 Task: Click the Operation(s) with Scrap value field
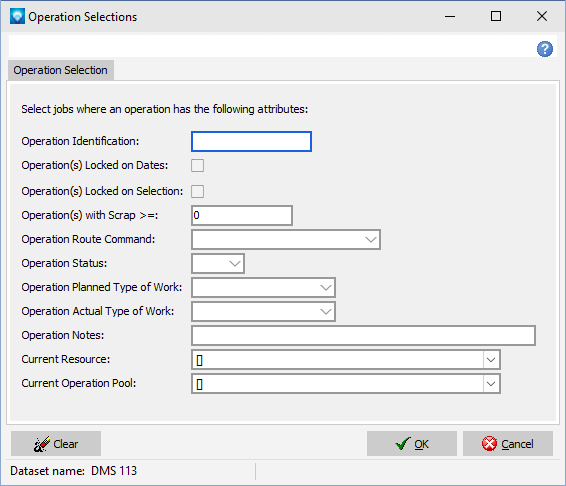coord(242,216)
